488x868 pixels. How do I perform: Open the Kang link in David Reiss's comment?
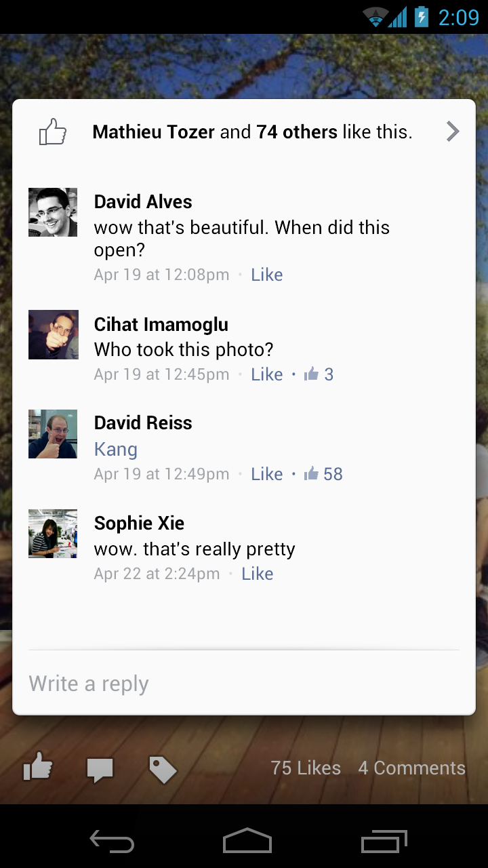pyautogui.click(x=116, y=450)
